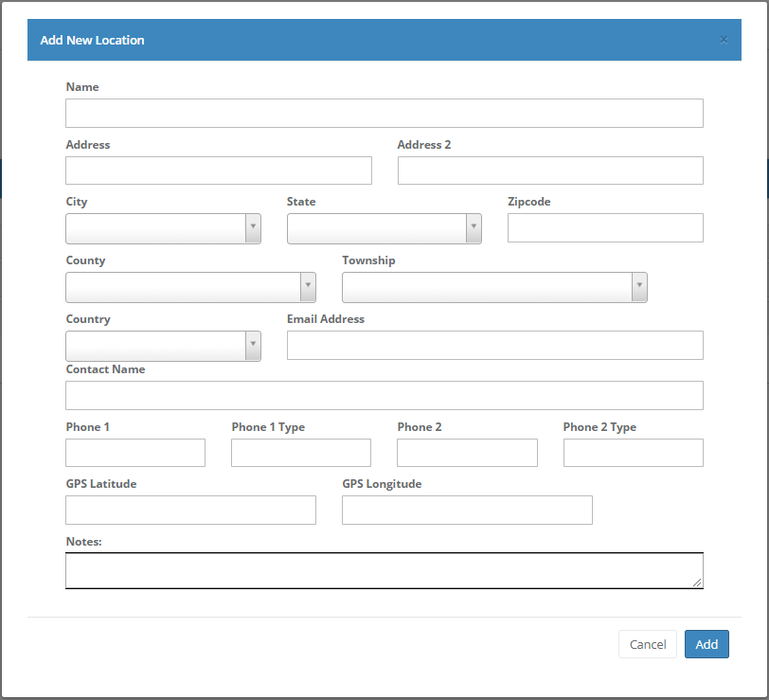The width and height of the screenshot is (769, 700).
Task: Click the Contact Name field
Action: pyautogui.click(x=384, y=395)
